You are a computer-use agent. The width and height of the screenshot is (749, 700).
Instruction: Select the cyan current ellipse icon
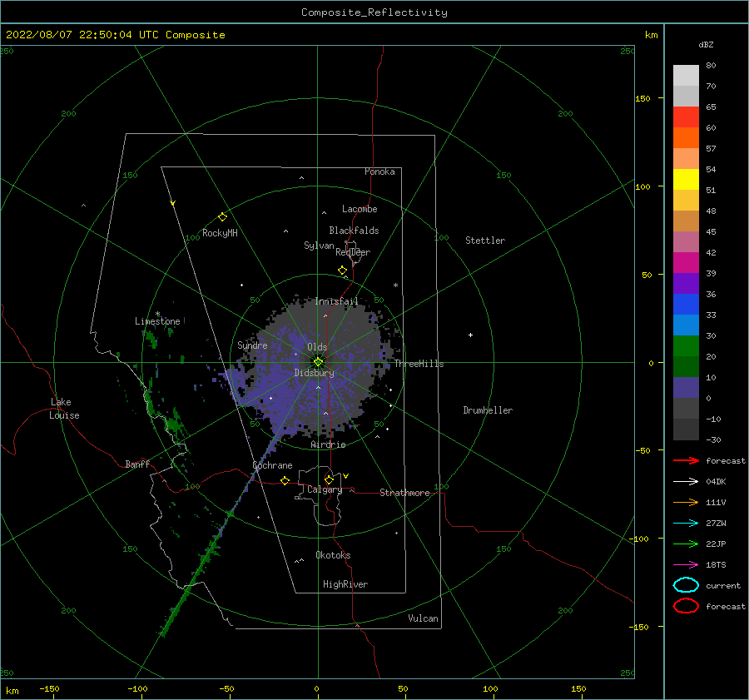[686, 585]
